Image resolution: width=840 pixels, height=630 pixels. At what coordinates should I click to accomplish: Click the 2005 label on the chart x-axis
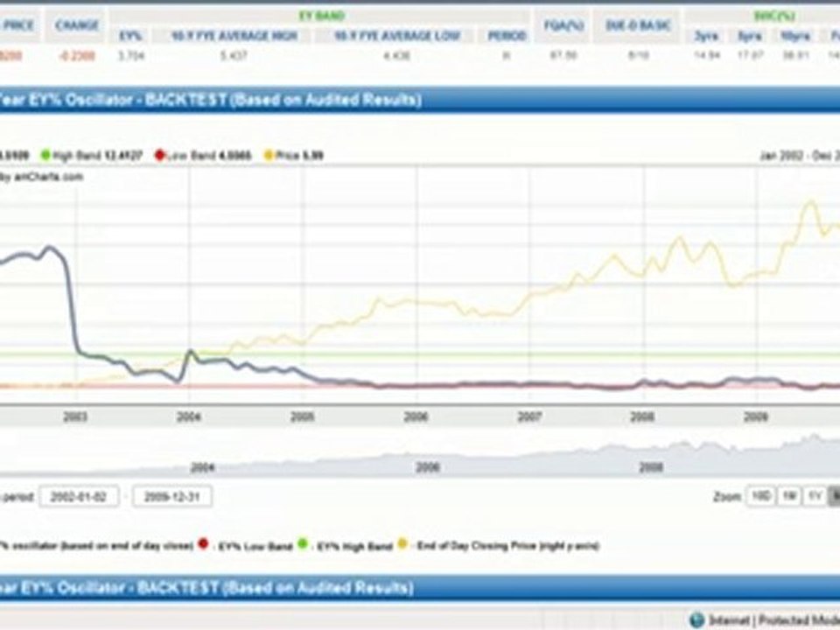[x=302, y=416]
